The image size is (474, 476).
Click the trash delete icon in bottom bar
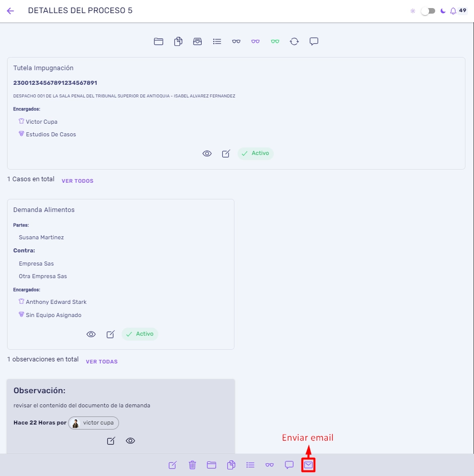[x=192, y=465]
